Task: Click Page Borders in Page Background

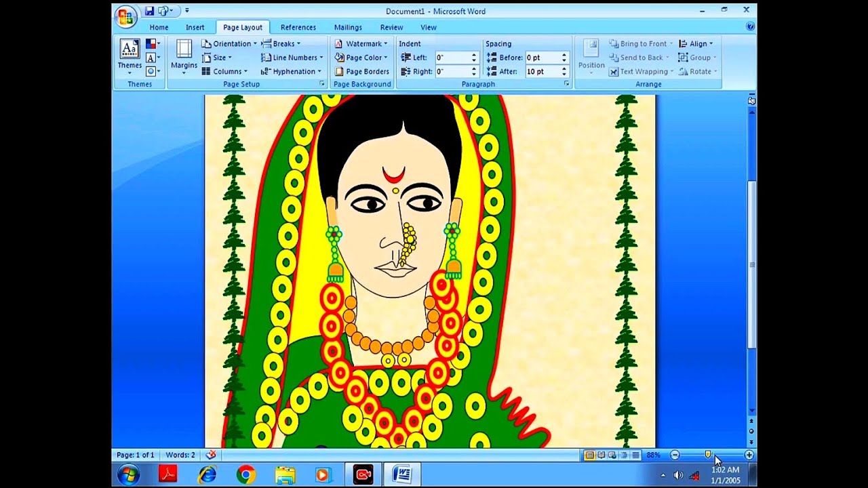Action: pyautogui.click(x=362, y=71)
